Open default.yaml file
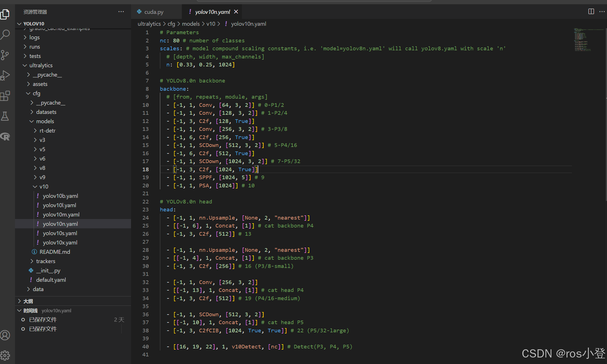The image size is (607, 364). (x=73, y=280)
